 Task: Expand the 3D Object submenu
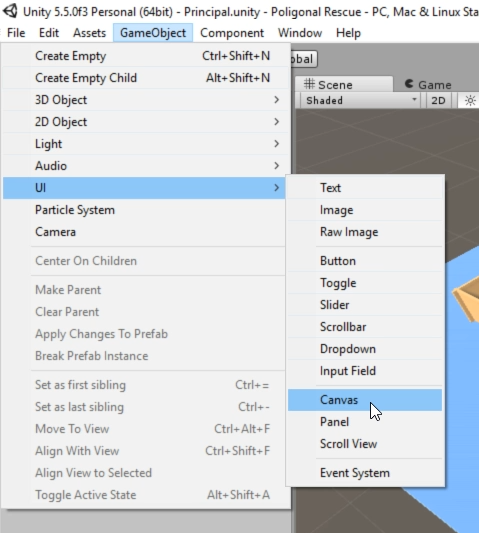point(145,100)
